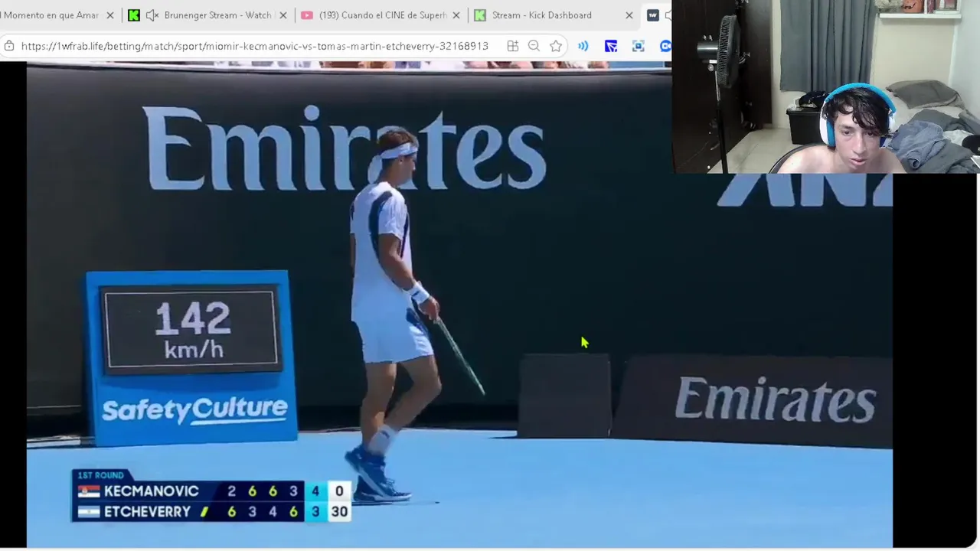Close the Brunenger Stream tab
The height and width of the screenshot is (551, 980).
pos(283,15)
